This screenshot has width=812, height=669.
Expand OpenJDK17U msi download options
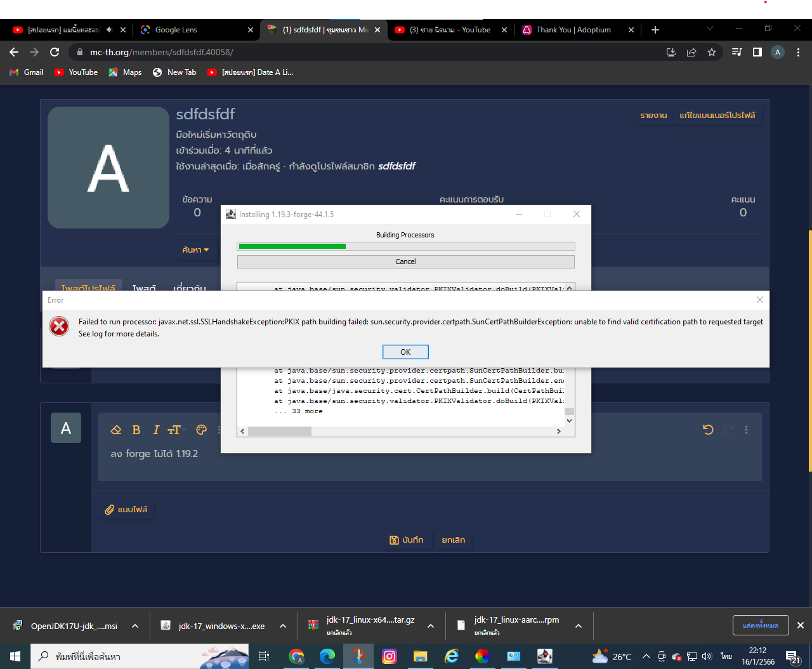tap(135, 626)
